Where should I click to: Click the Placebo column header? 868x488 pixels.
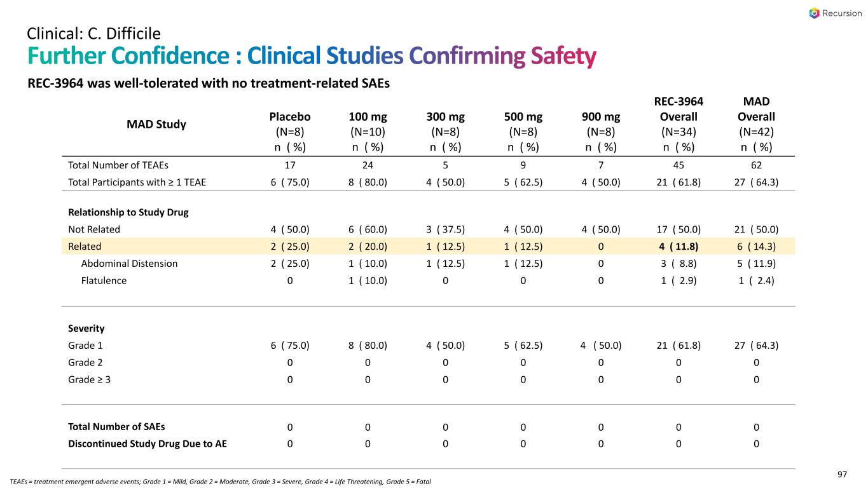point(290,117)
